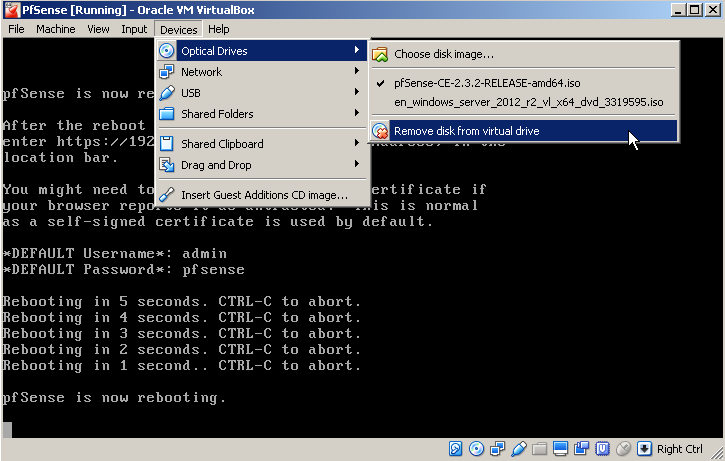Open the Help menu
This screenshot has height=461, width=725.
[x=219, y=29]
